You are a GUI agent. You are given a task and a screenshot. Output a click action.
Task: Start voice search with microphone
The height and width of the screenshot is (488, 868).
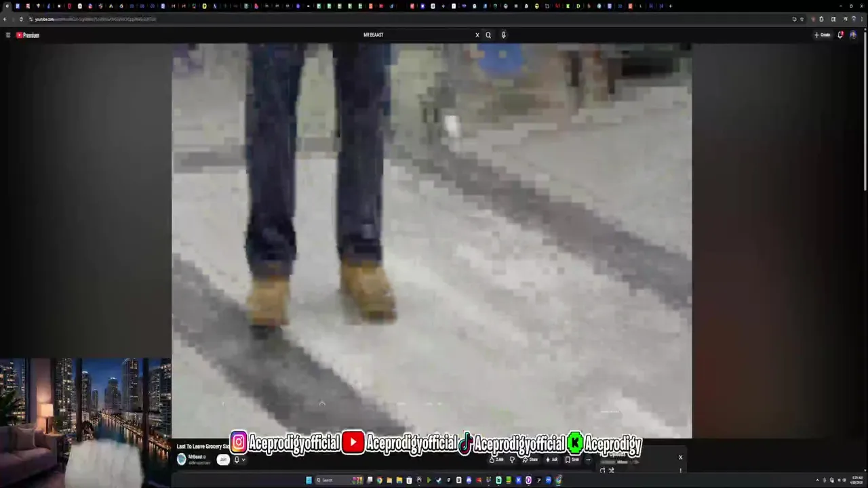click(x=503, y=35)
